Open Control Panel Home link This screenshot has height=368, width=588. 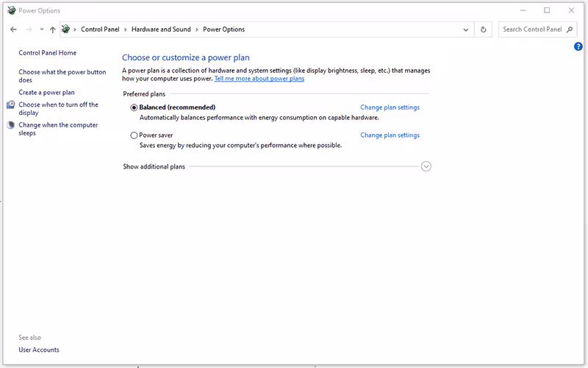click(48, 53)
